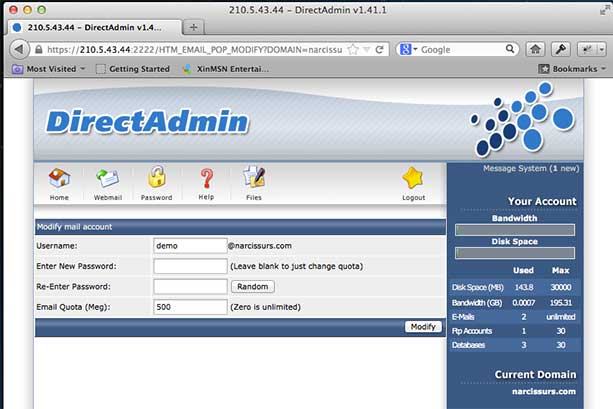Image resolution: width=613 pixels, height=409 pixels.
Task: Open the Getting Started bookmark
Action: 133,69
